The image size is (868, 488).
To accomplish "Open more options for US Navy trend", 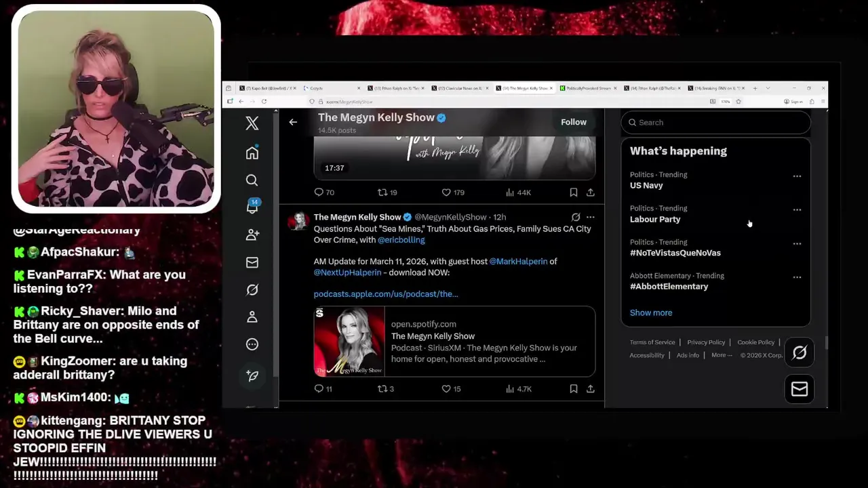I will click(x=797, y=176).
